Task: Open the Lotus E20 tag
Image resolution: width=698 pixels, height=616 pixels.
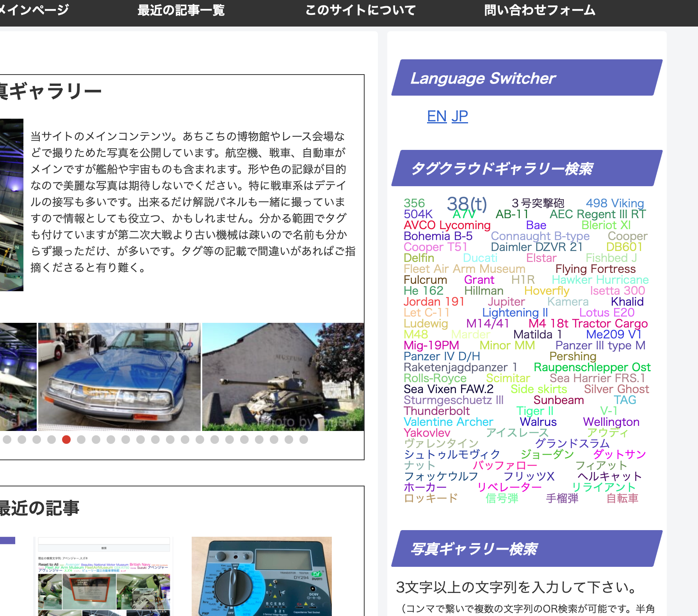Action: click(607, 313)
